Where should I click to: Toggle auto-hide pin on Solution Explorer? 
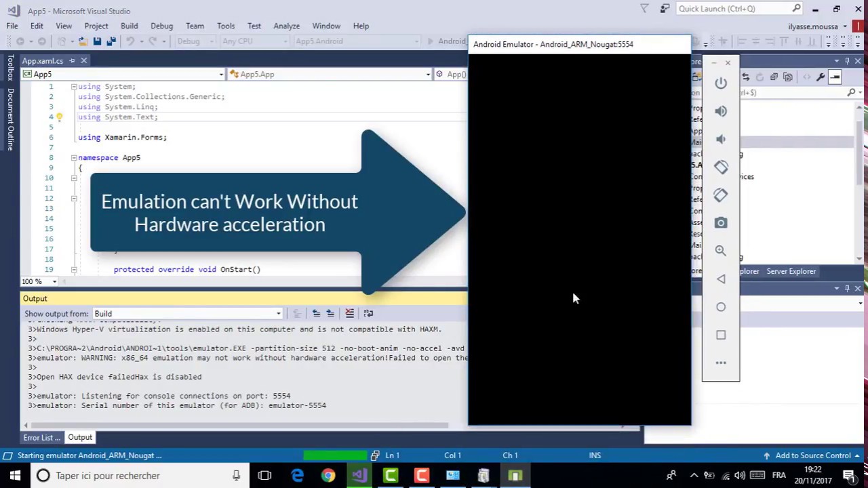pos(847,61)
